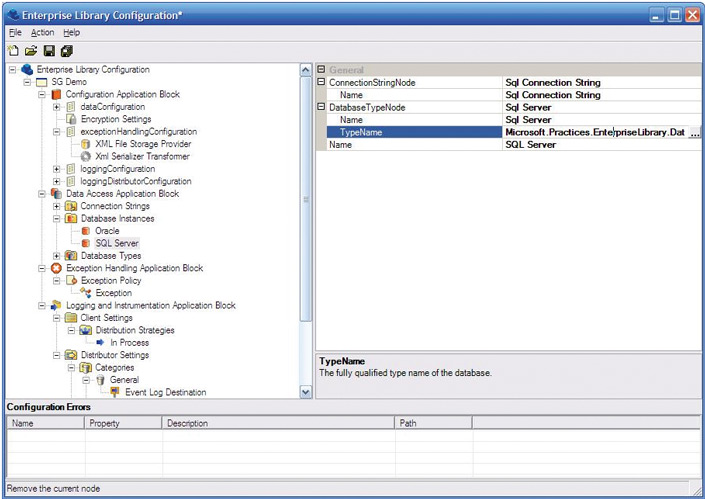The height and width of the screenshot is (499, 705).
Task: Click the bottom Name property value field
Action: pyautogui.click(x=600, y=145)
